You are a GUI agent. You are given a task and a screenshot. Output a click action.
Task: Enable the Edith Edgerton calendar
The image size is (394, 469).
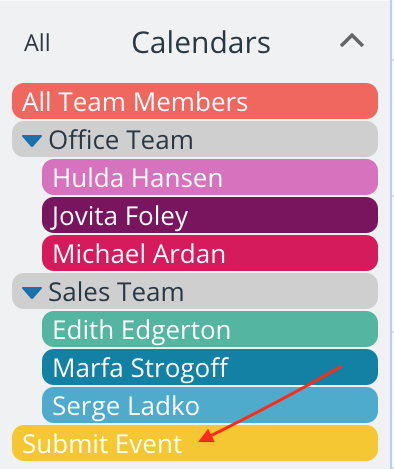tap(210, 329)
